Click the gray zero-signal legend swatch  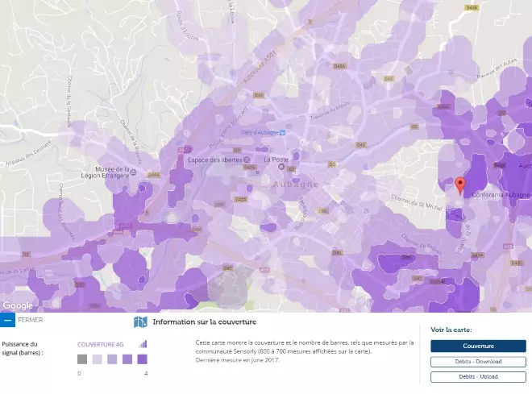(82, 359)
